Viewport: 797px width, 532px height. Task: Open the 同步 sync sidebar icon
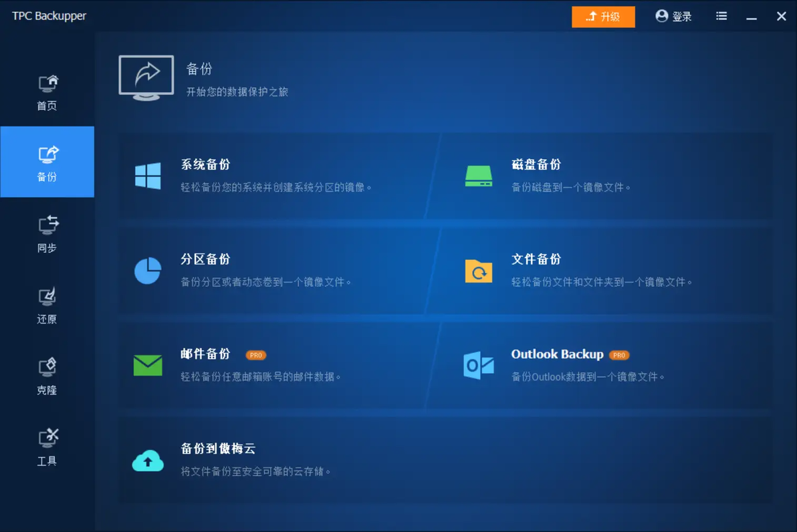point(47,225)
